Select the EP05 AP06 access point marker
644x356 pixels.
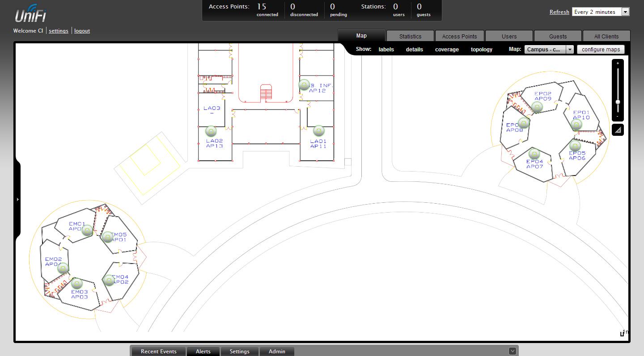pos(575,146)
